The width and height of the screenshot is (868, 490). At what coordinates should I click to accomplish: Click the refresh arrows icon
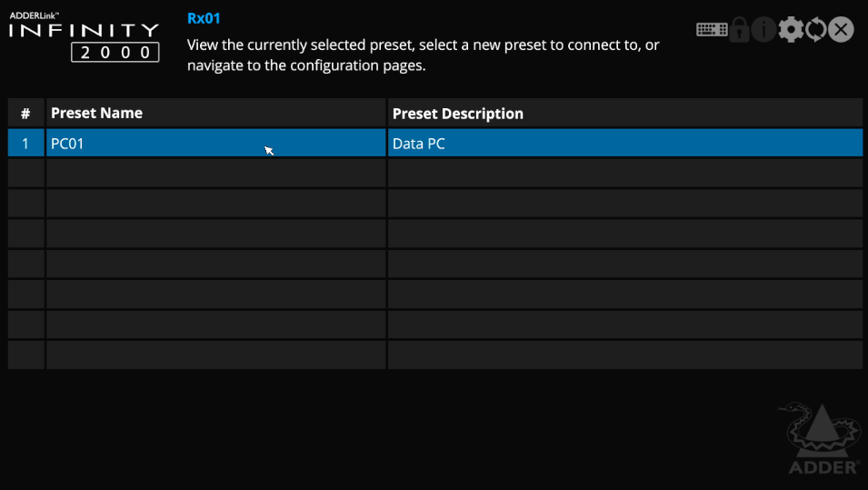[816, 30]
